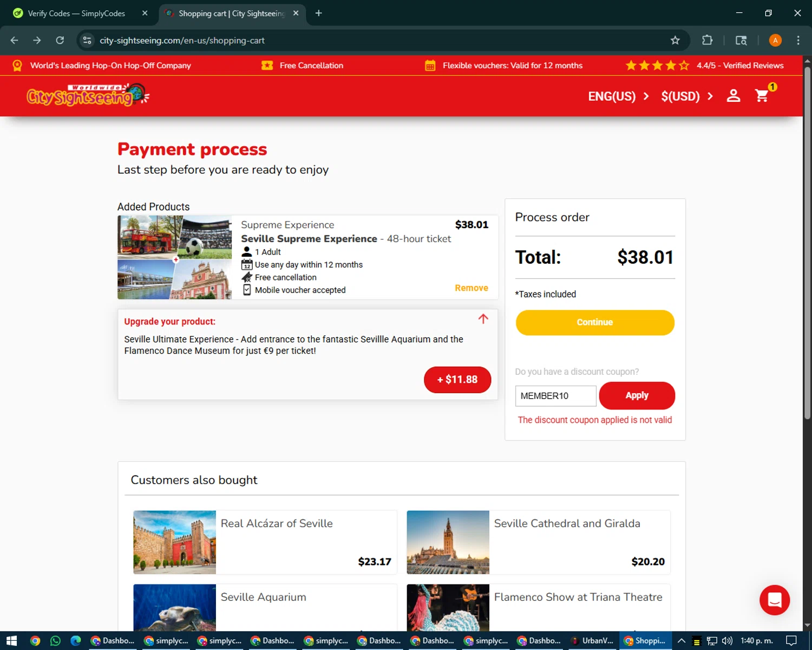Collapse upgrade panel with red arrow
Viewport: 812px width, 650px height.
click(483, 318)
